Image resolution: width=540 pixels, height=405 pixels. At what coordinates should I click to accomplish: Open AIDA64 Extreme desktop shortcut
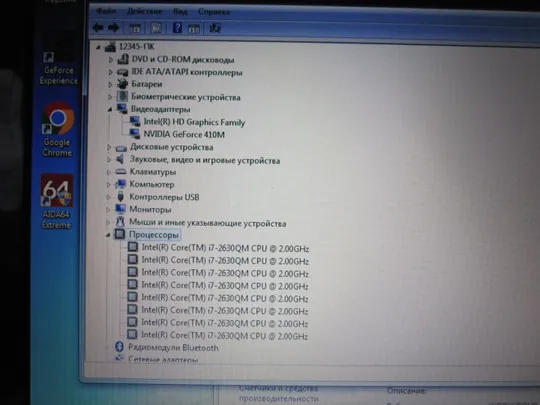(x=57, y=202)
